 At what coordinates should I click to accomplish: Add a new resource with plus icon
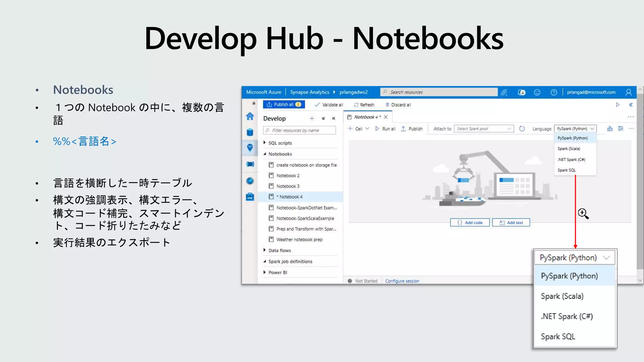tap(312, 118)
